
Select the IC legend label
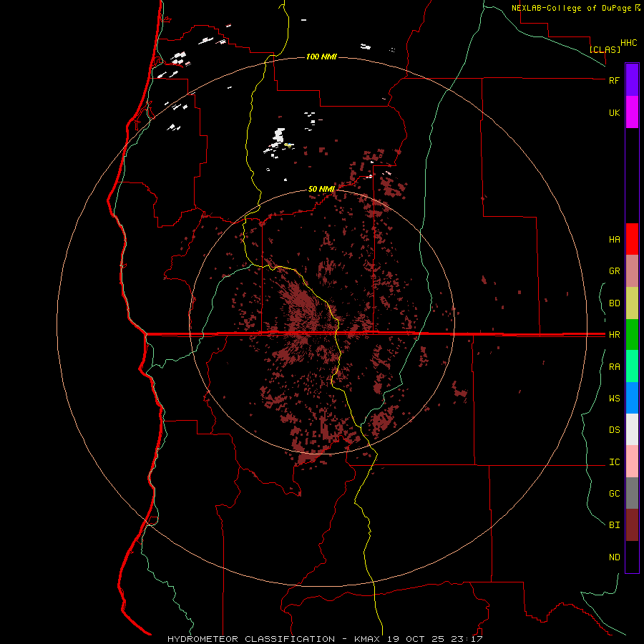[614, 462]
